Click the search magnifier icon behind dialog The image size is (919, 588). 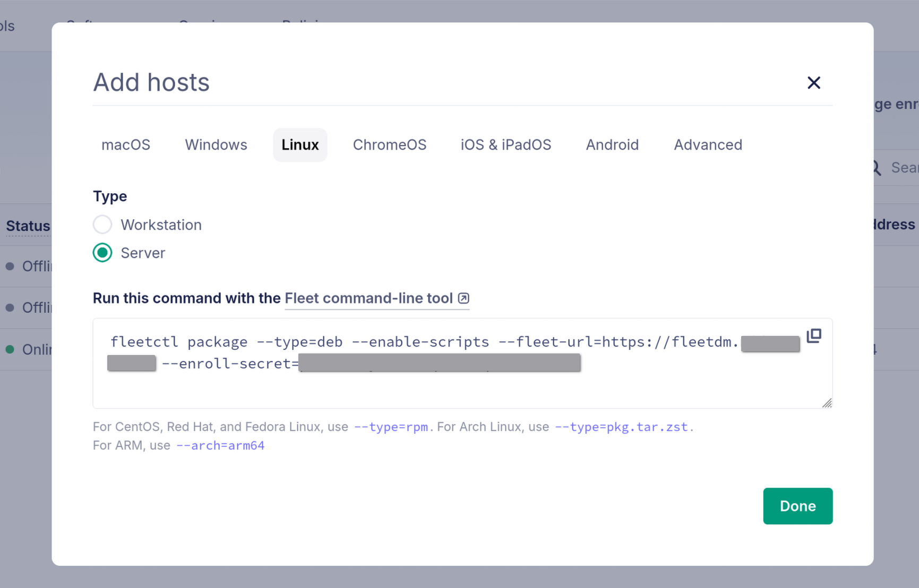tap(877, 168)
